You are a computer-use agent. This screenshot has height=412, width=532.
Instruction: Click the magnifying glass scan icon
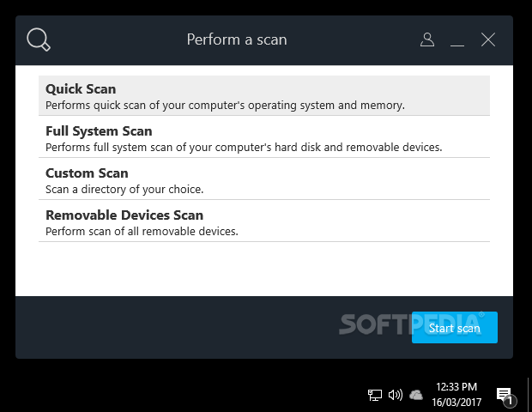[39, 39]
